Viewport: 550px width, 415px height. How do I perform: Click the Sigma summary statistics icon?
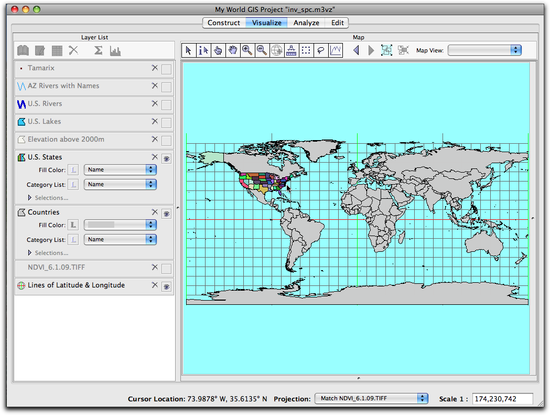click(x=98, y=51)
